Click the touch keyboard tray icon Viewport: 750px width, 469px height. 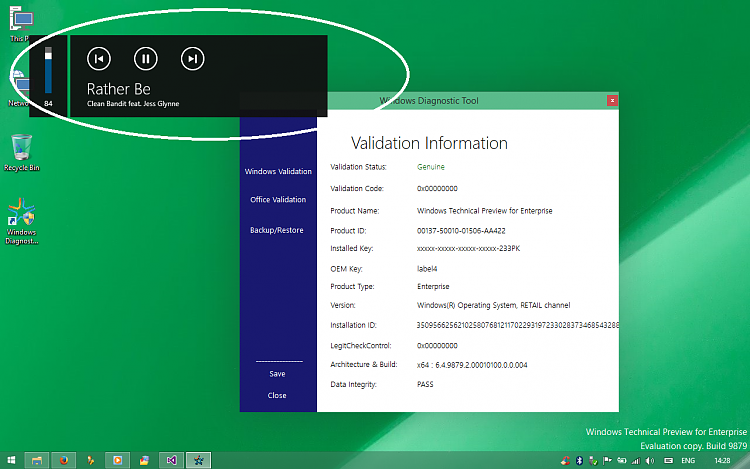pos(669,461)
